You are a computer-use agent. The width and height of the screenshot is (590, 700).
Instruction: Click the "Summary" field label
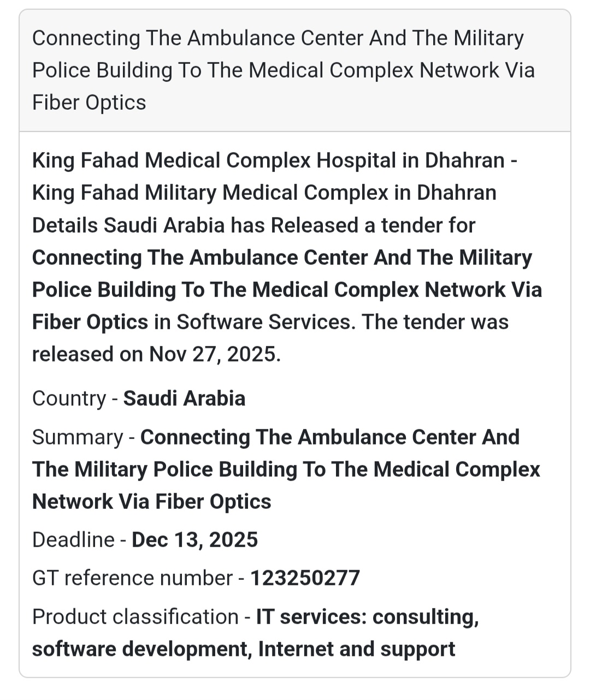(78, 437)
